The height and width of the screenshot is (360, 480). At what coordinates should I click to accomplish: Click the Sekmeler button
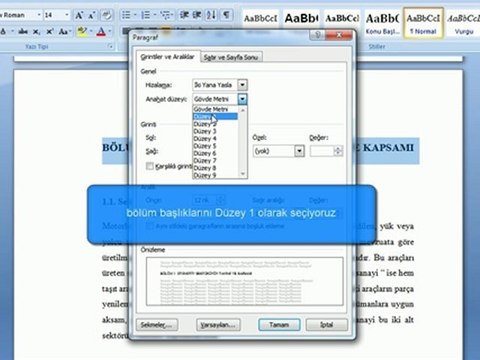(x=157, y=325)
